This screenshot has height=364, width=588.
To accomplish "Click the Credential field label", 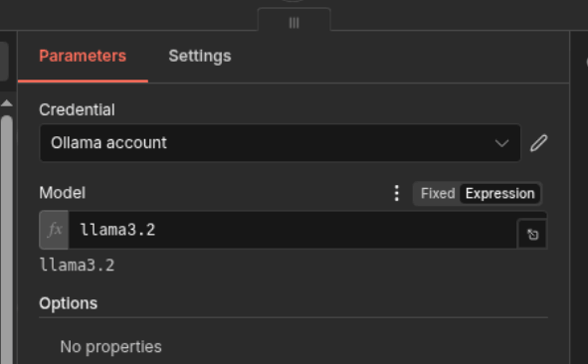I will click(77, 109).
